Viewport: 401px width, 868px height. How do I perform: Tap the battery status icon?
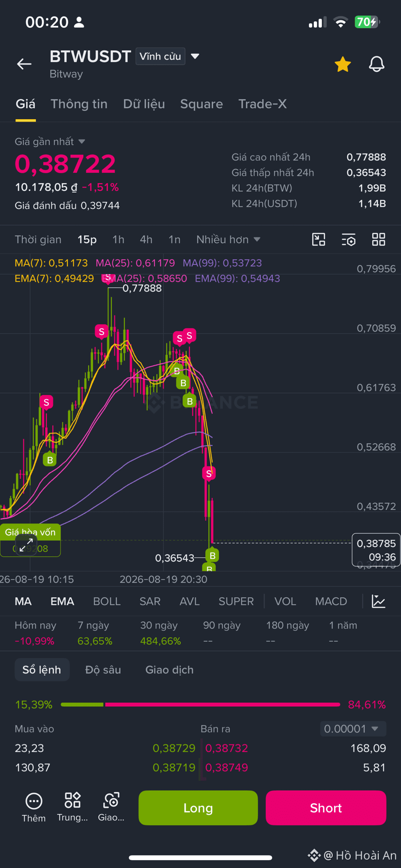coord(367,22)
